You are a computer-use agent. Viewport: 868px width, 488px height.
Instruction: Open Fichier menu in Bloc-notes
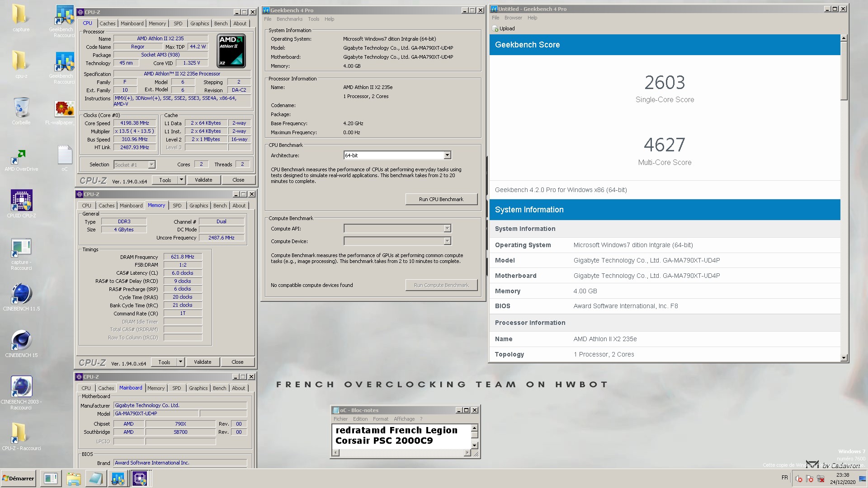(341, 419)
